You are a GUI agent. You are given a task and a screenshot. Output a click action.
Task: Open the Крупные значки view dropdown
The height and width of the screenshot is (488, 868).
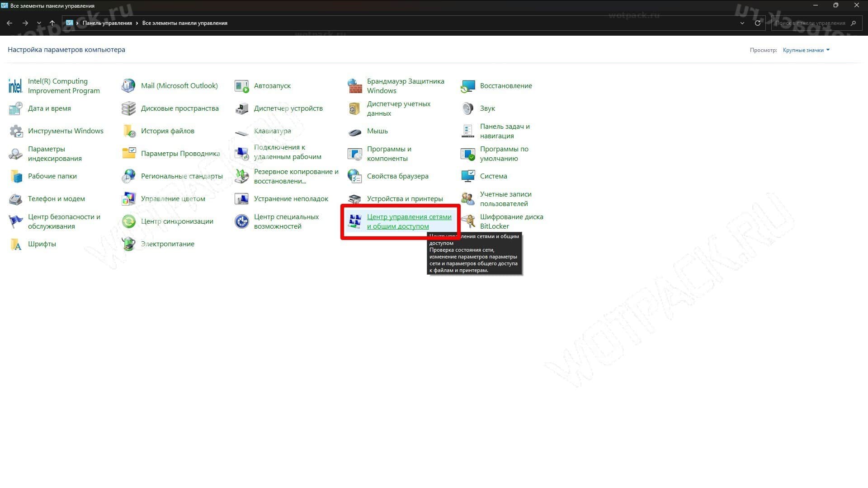(x=806, y=50)
